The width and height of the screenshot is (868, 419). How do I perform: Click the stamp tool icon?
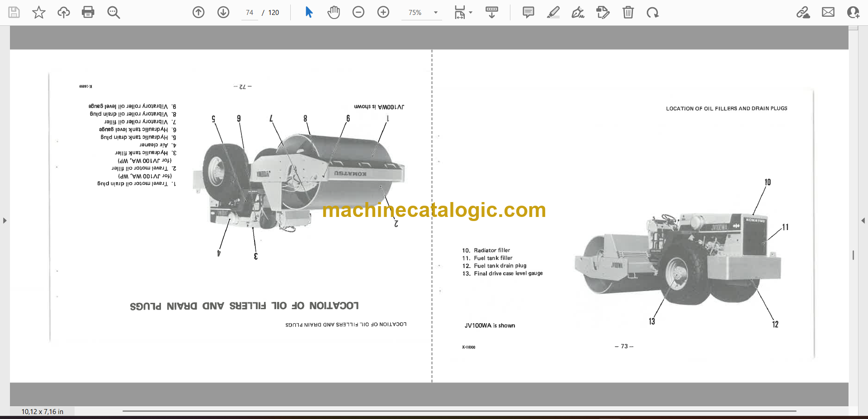pos(603,12)
